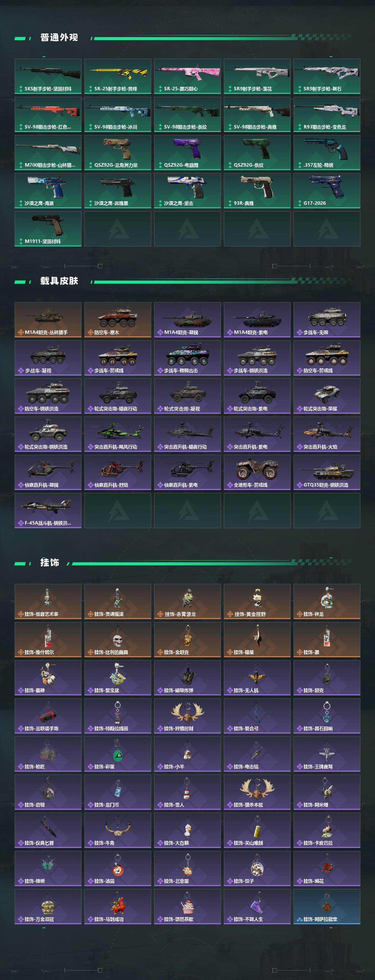
Task: Select the green attack helicopter skin
Action: [x=118, y=434]
